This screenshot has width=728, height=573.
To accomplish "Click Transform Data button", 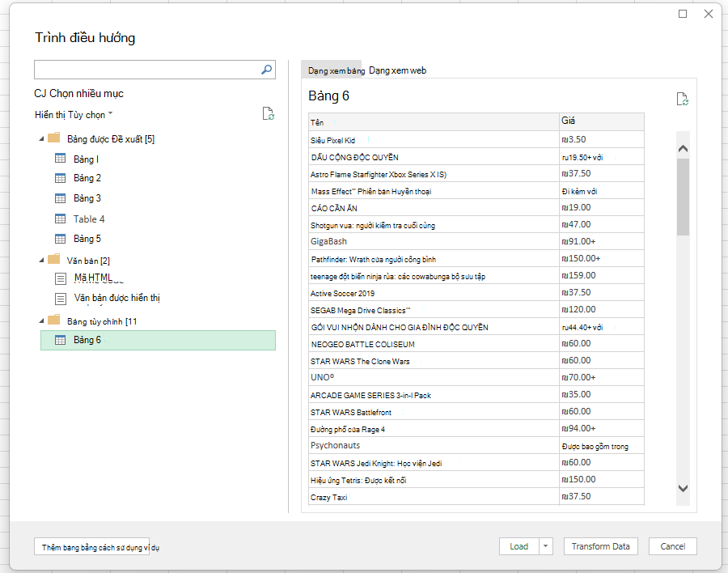I will point(601,546).
